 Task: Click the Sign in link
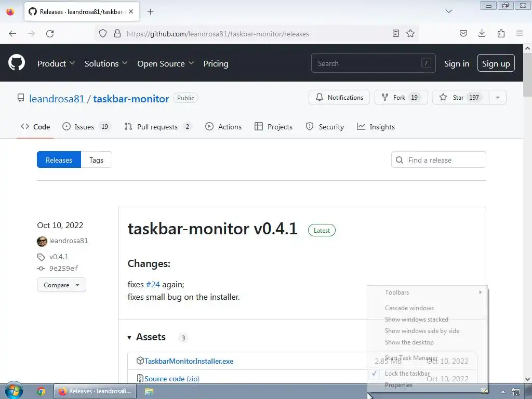(x=457, y=63)
